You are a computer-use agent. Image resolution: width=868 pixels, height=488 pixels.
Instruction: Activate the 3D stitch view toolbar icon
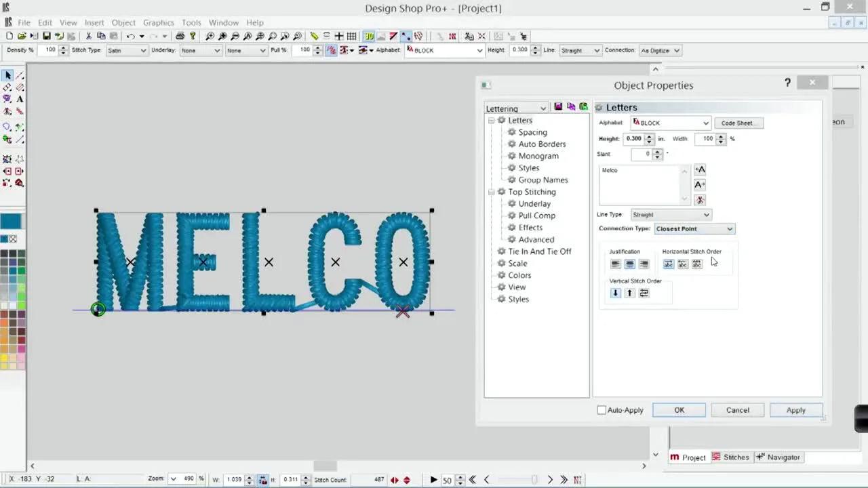click(x=369, y=36)
